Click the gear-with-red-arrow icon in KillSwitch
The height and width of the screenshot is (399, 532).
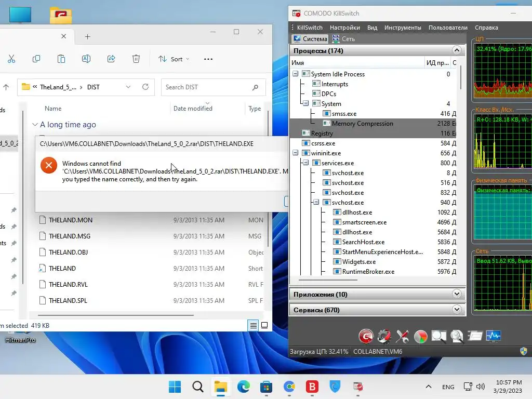pyautogui.click(x=384, y=336)
